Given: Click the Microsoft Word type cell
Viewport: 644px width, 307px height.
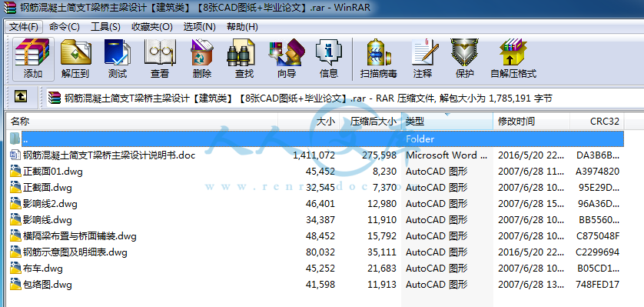Looking at the screenshot, I should tap(446, 155).
